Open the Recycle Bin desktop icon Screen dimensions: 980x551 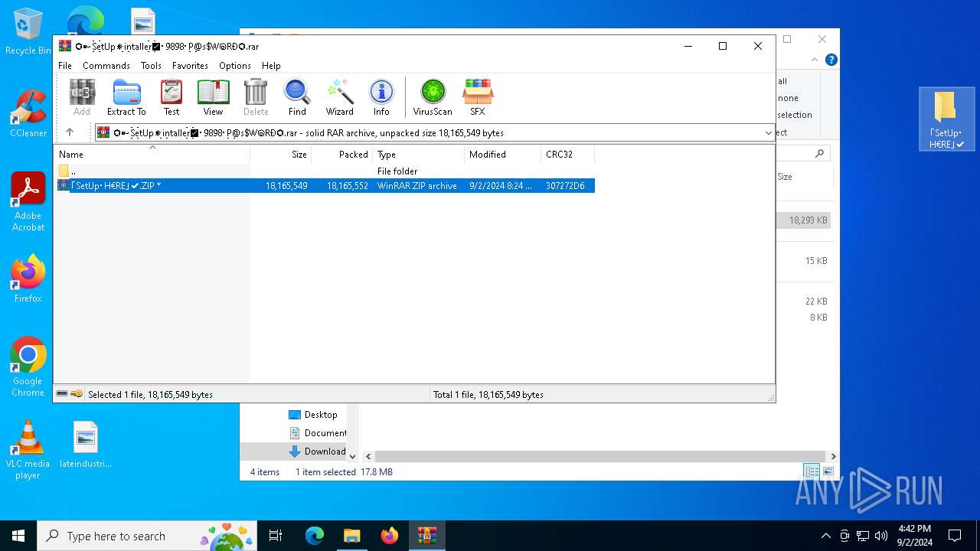click(28, 32)
